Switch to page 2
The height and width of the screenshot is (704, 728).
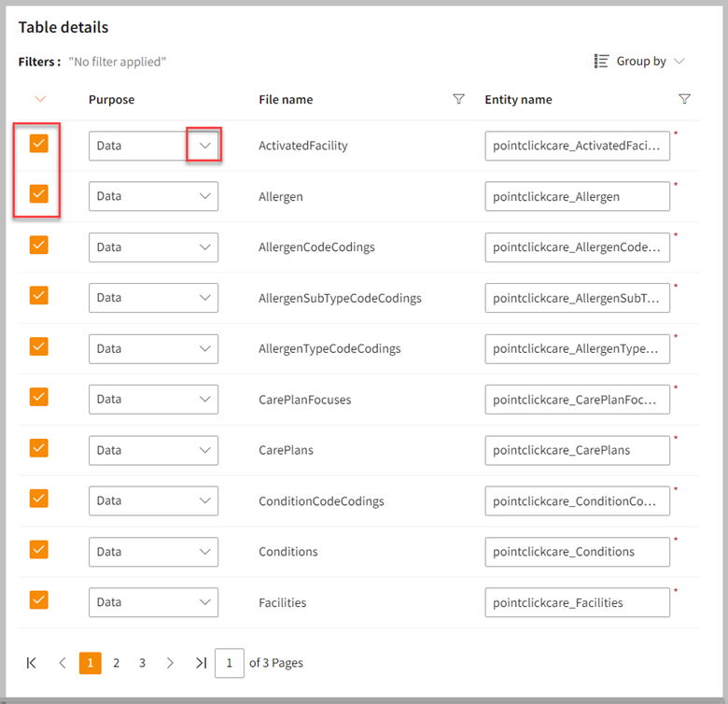click(116, 663)
